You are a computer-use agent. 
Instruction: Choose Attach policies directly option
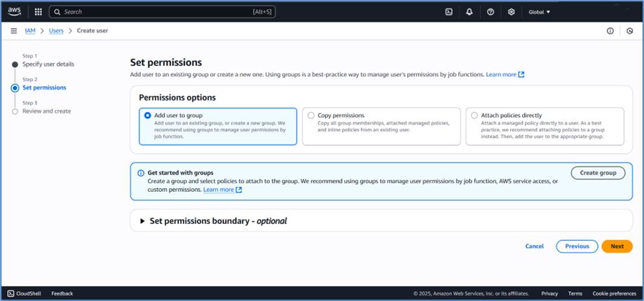click(x=474, y=115)
